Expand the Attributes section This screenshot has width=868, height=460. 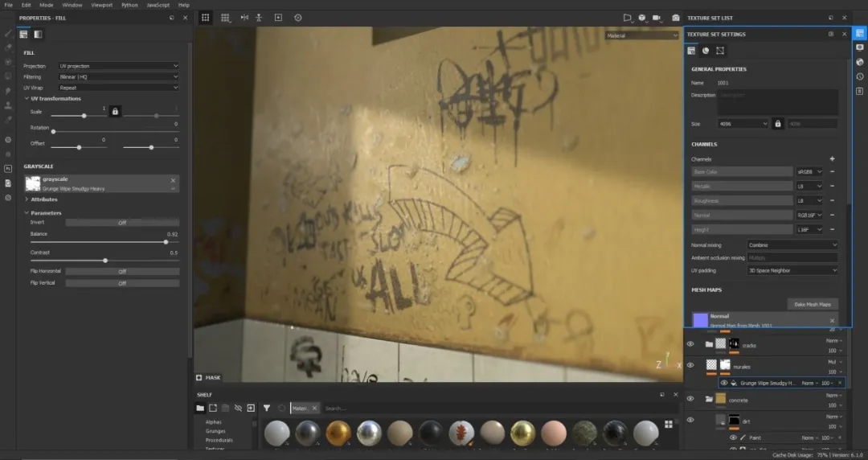click(27, 199)
